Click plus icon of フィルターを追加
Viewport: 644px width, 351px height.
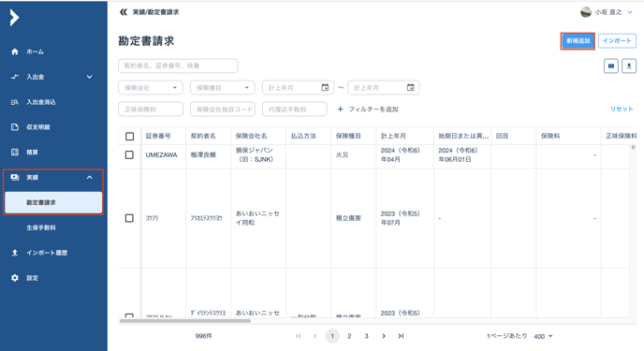[x=340, y=110]
